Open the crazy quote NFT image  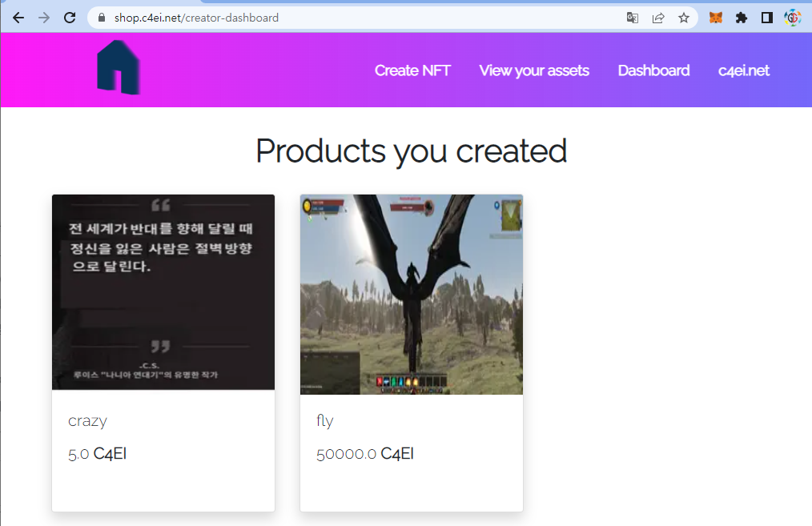point(163,292)
